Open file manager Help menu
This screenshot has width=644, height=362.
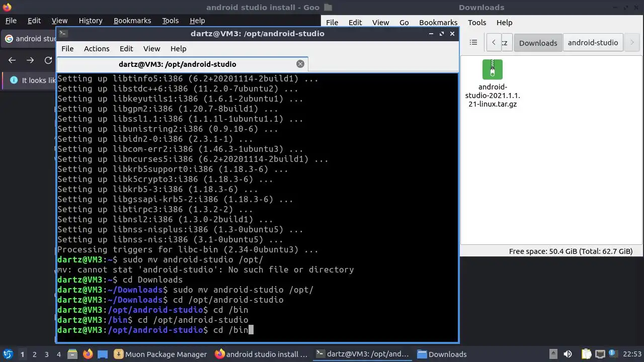click(x=504, y=23)
